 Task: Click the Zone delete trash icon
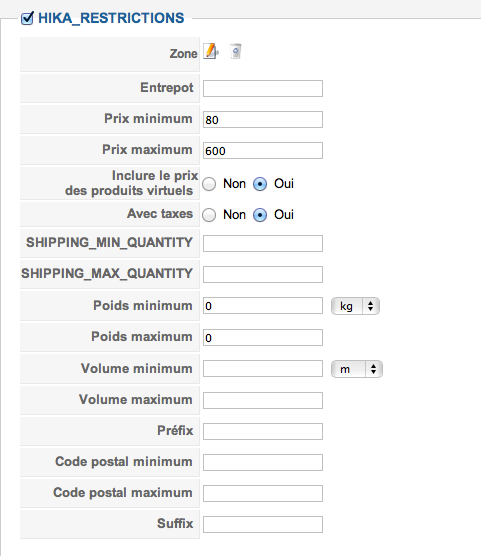[x=236, y=51]
